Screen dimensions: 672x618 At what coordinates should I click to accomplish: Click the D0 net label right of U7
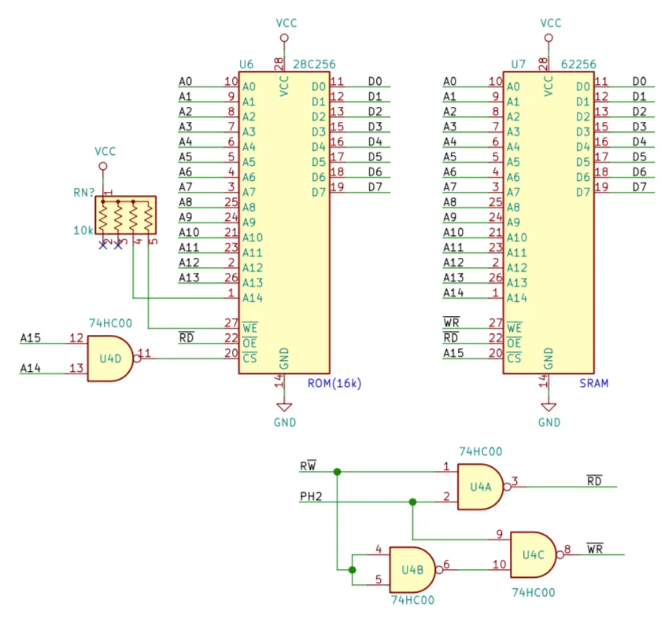(x=640, y=81)
